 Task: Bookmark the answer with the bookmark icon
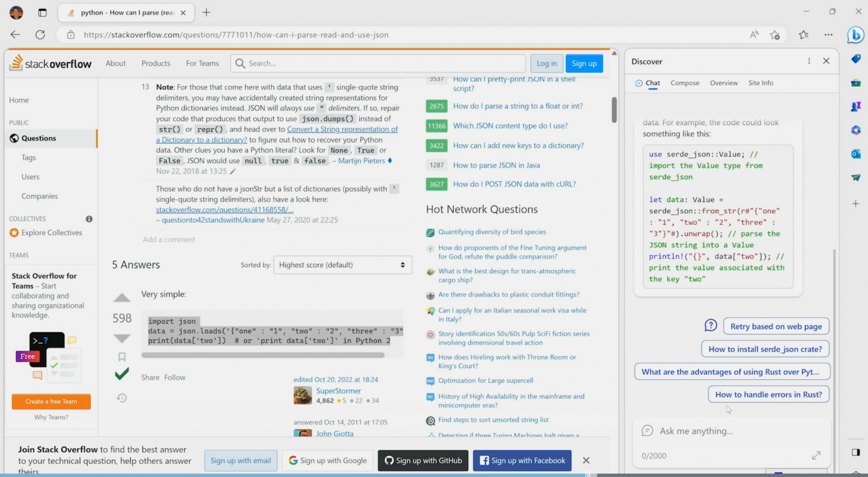pos(122,357)
